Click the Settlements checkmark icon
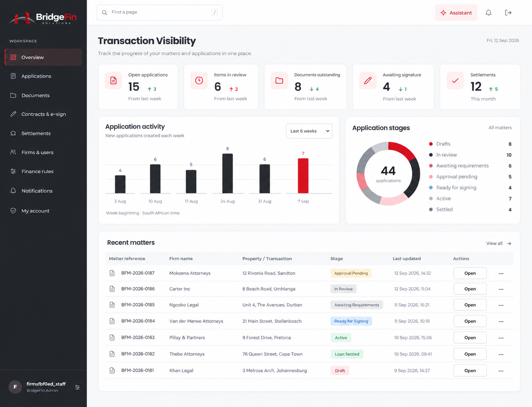The height and width of the screenshot is (407, 532). click(x=455, y=81)
